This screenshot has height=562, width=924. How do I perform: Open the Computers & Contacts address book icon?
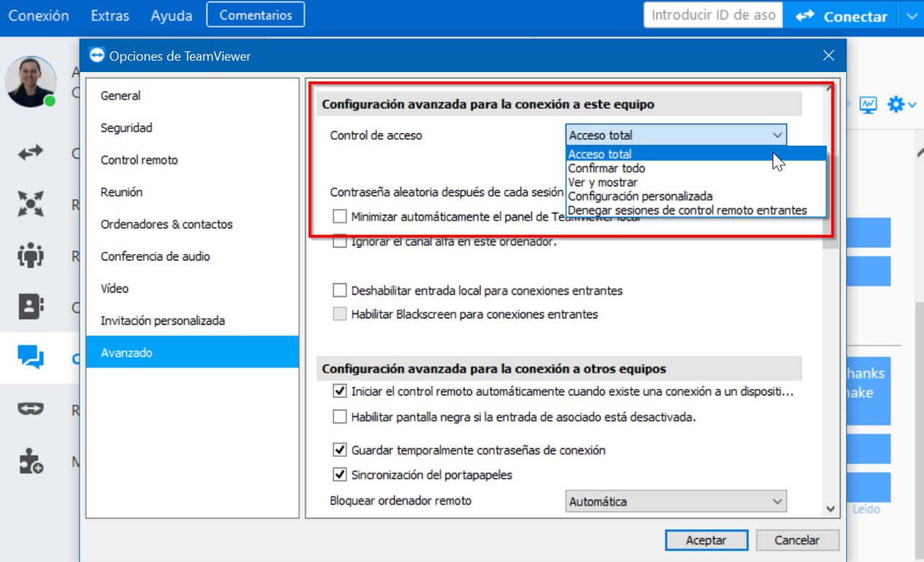(31, 307)
